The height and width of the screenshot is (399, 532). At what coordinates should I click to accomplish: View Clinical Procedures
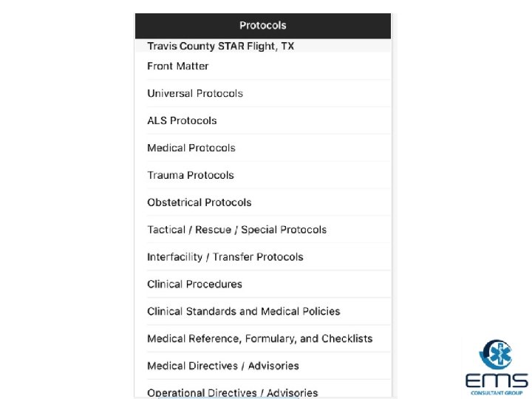point(194,284)
